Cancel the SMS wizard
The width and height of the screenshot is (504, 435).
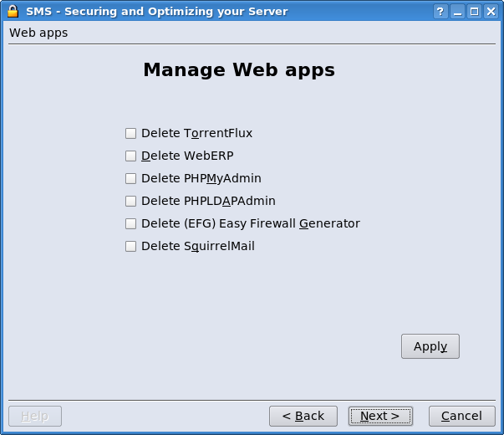click(462, 416)
